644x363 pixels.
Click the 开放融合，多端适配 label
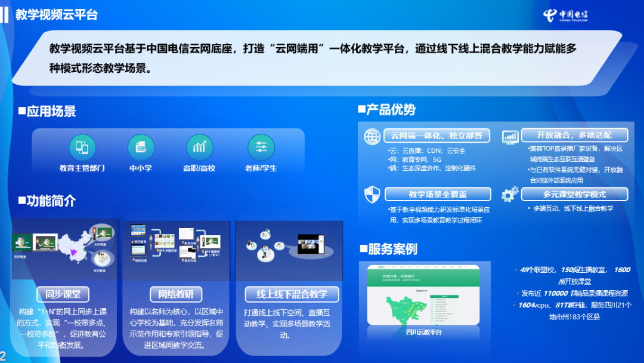click(574, 136)
